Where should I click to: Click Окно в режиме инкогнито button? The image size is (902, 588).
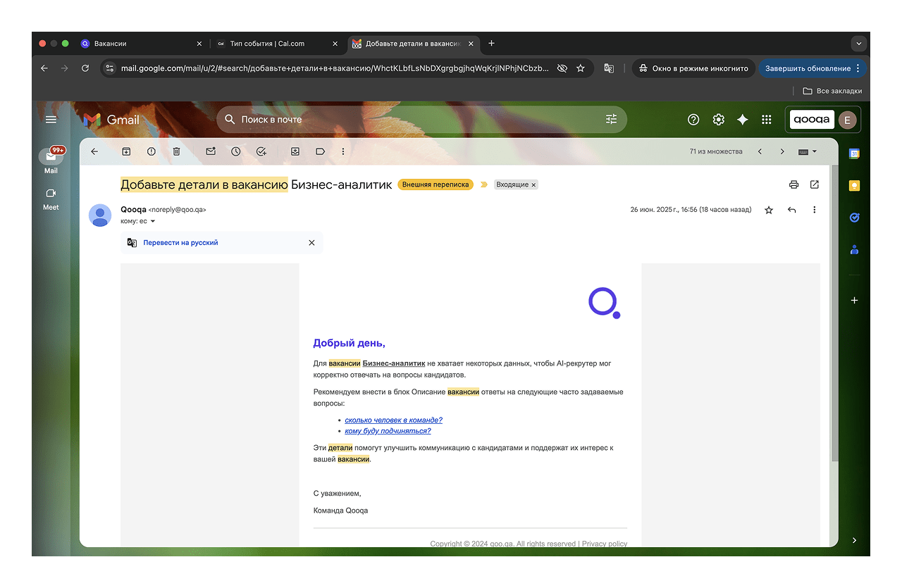[693, 68]
